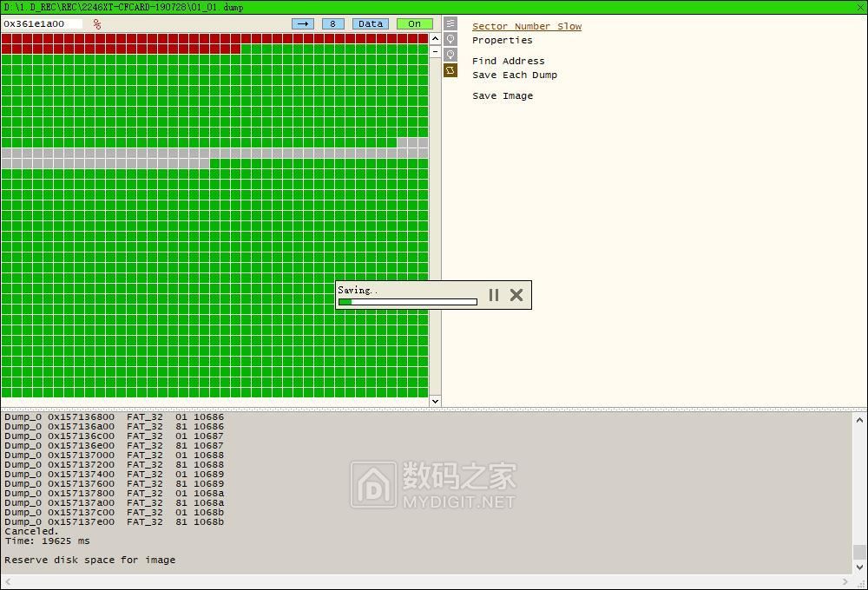
Task: Click the sector map scroll-up arrow
Action: point(435,39)
